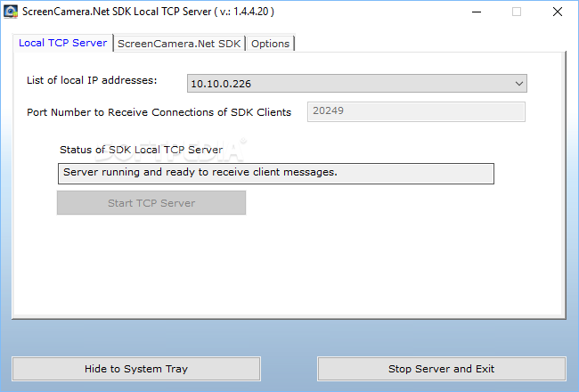This screenshot has width=579, height=392.
Task: Click the Start TCP Server button
Action: pos(151,203)
